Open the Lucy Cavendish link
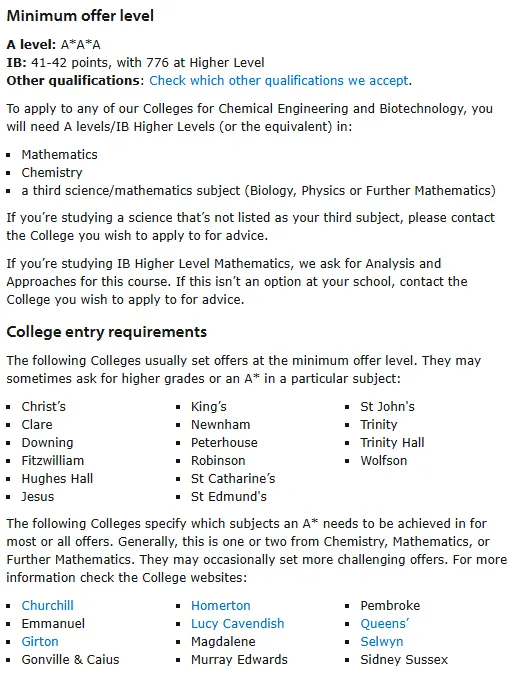 (x=238, y=624)
